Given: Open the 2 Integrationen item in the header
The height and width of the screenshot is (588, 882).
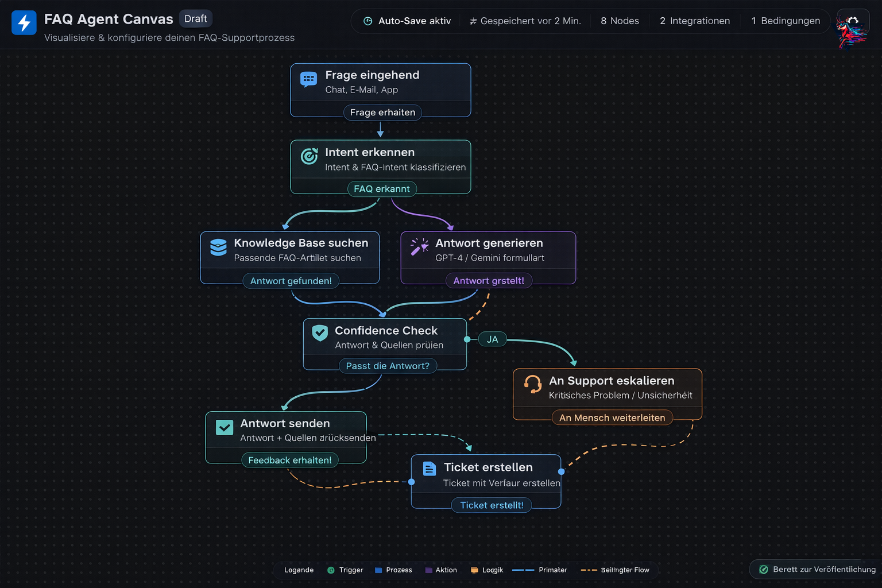Looking at the screenshot, I should (x=695, y=21).
